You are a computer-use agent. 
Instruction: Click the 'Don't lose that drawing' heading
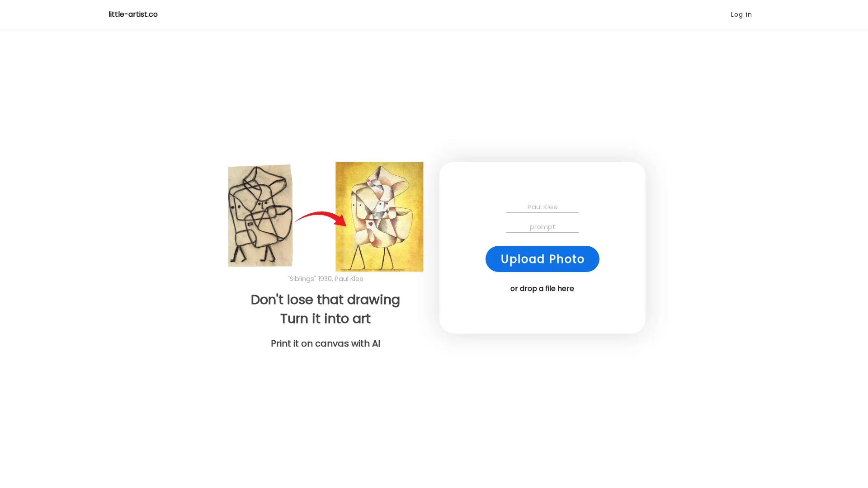325,300
